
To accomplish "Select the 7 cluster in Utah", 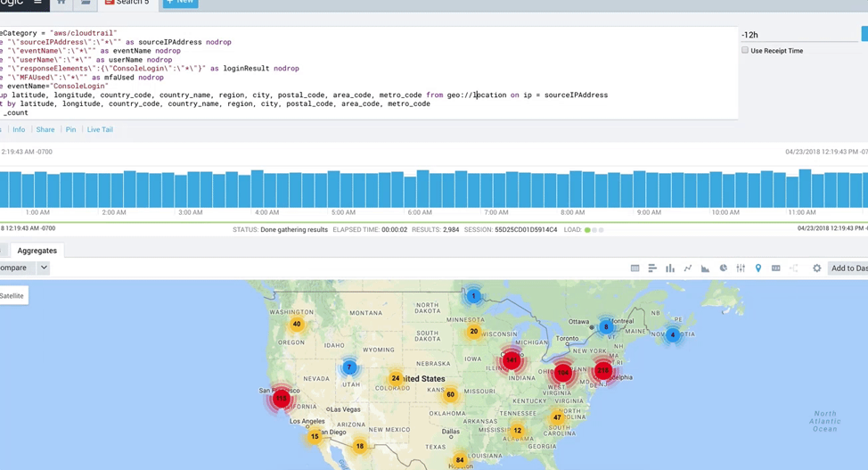I will 349,367.
